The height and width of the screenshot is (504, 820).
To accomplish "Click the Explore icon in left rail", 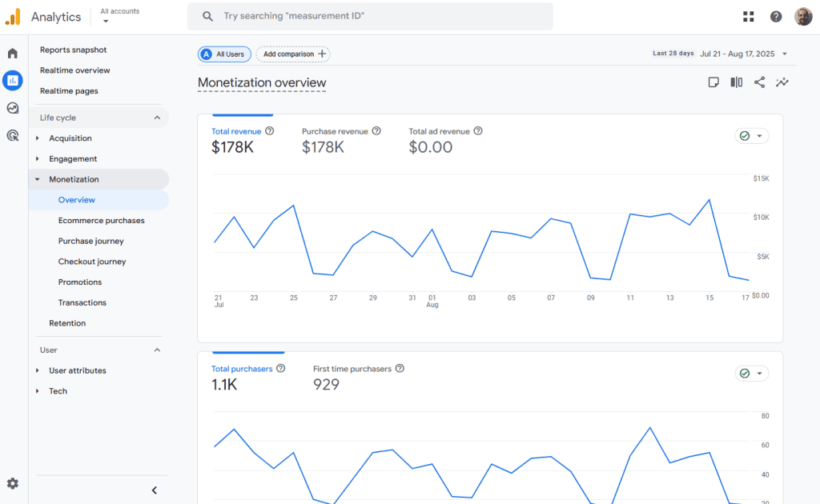I will pos(12,108).
